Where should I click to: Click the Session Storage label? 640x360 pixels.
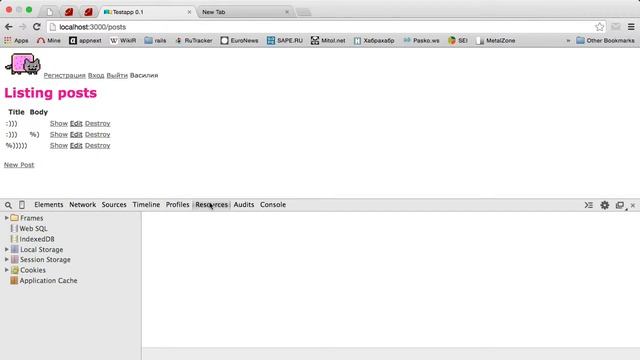tap(45, 260)
